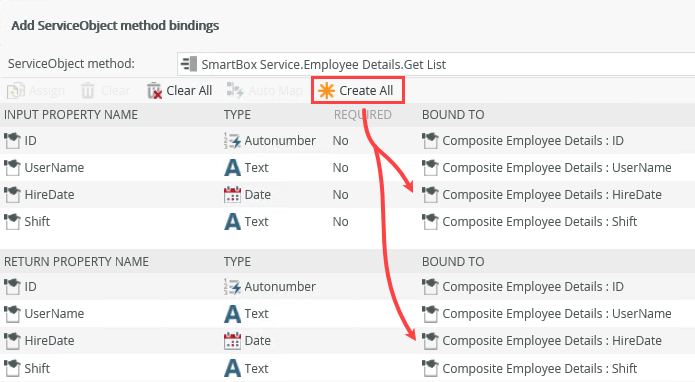
Task: Select the return Shift property icon
Action: tap(12, 368)
